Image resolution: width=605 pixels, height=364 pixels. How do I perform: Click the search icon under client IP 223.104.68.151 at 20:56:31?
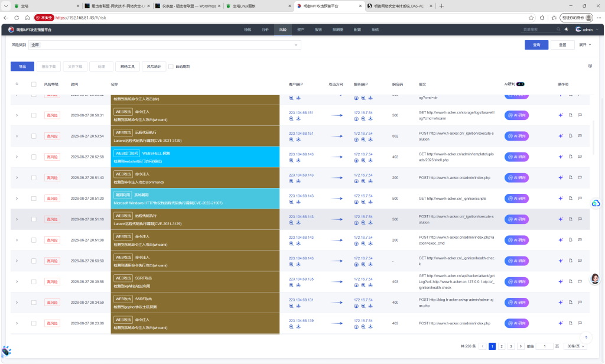pyautogui.click(x=291, y=119)
